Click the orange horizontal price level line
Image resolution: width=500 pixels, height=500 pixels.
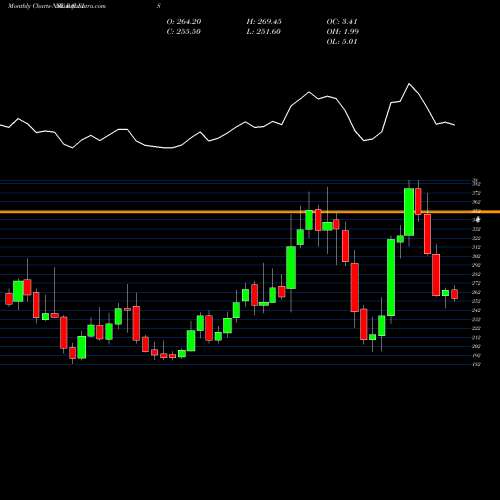point(250,212)
